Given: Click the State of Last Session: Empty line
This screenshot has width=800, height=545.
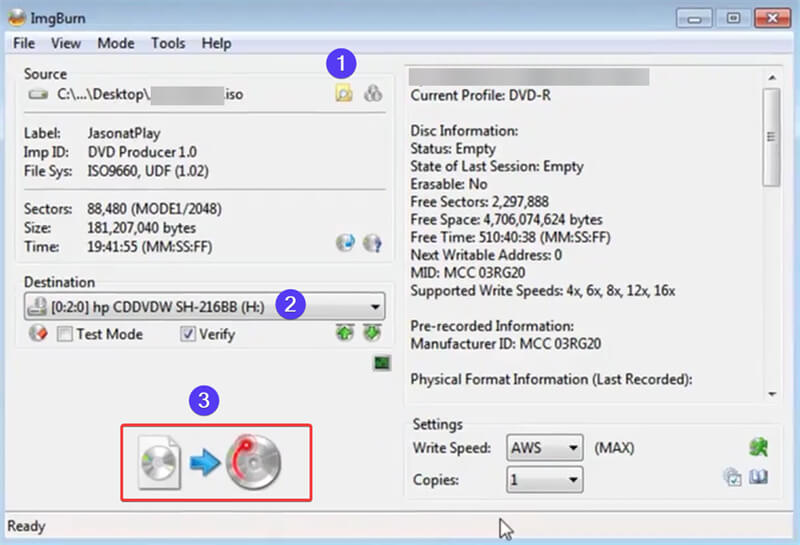Looking at the screenshot, I should coord(497,166).
